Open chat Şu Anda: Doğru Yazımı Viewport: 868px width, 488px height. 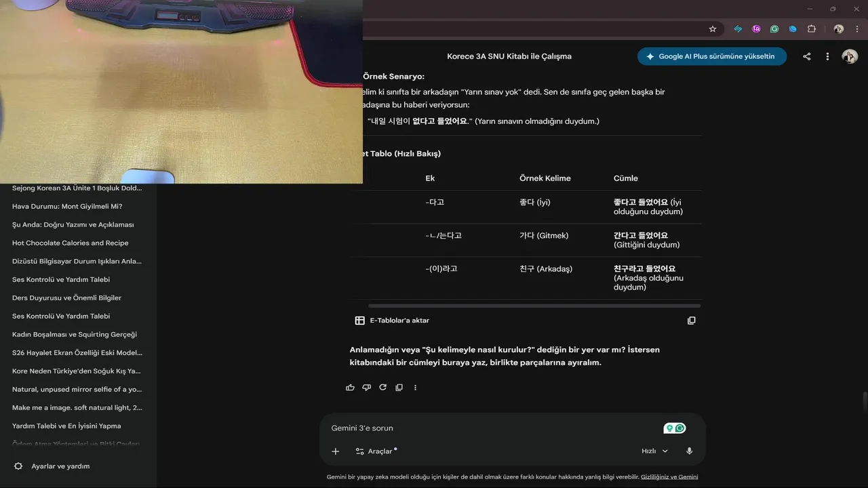tap(73, 224)
